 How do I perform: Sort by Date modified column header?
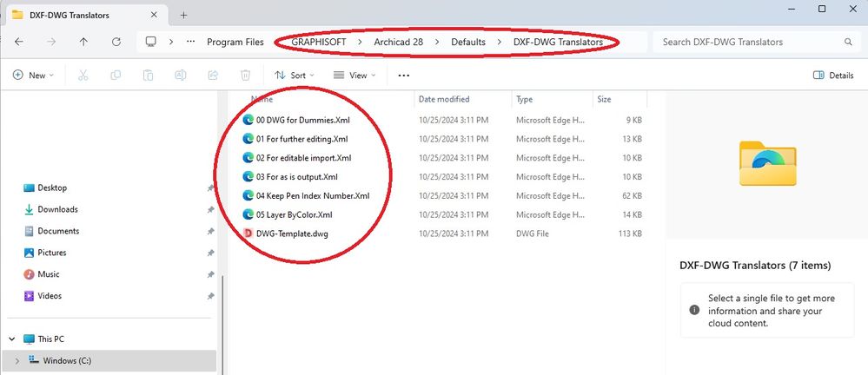click(x=444, y=100)
